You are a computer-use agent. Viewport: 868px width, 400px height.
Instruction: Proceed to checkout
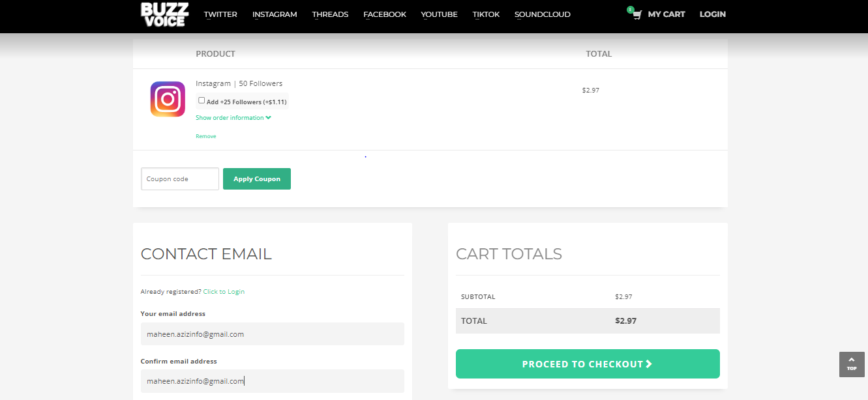click(x=588, y=364)
